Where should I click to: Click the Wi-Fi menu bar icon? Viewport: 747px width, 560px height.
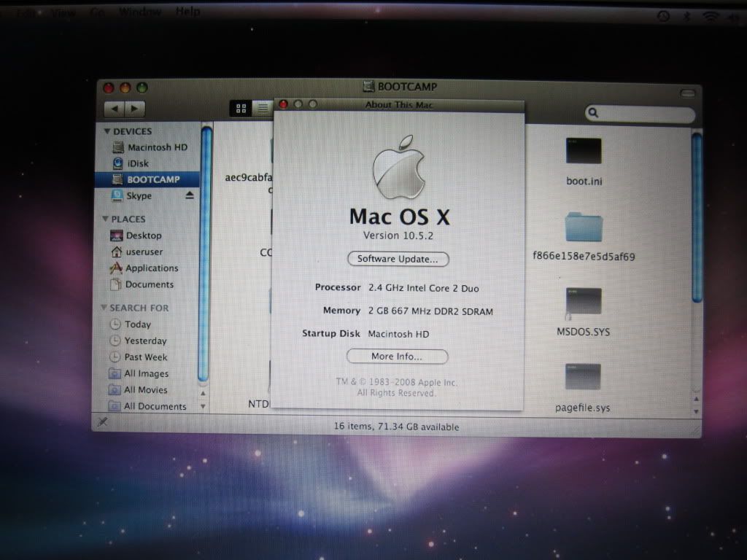[x=710, y=16]
